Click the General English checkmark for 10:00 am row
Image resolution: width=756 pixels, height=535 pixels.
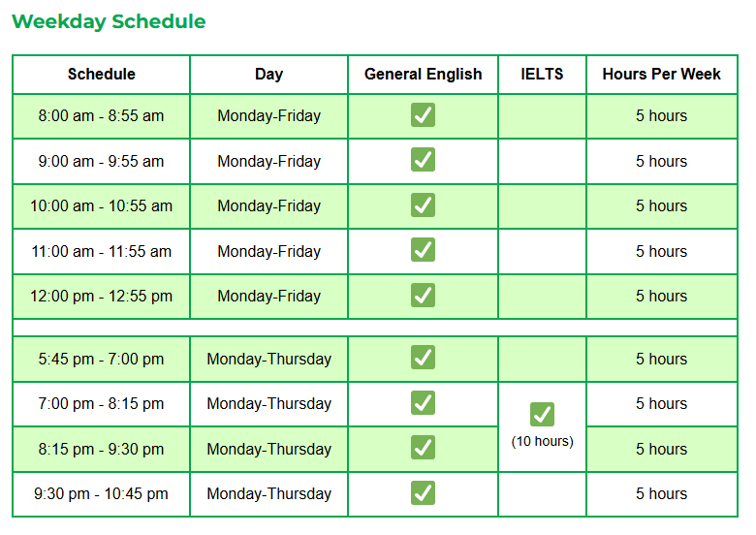coord(423,205)
